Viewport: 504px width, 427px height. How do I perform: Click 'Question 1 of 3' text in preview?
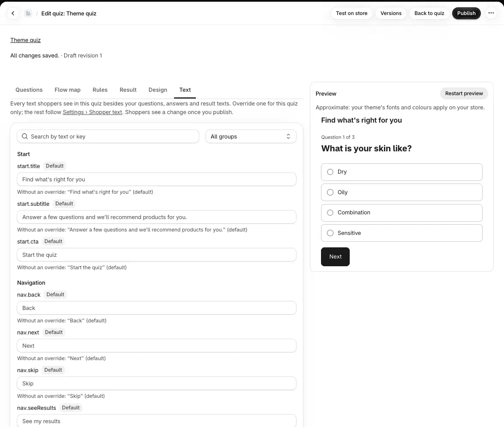(338, 137)
